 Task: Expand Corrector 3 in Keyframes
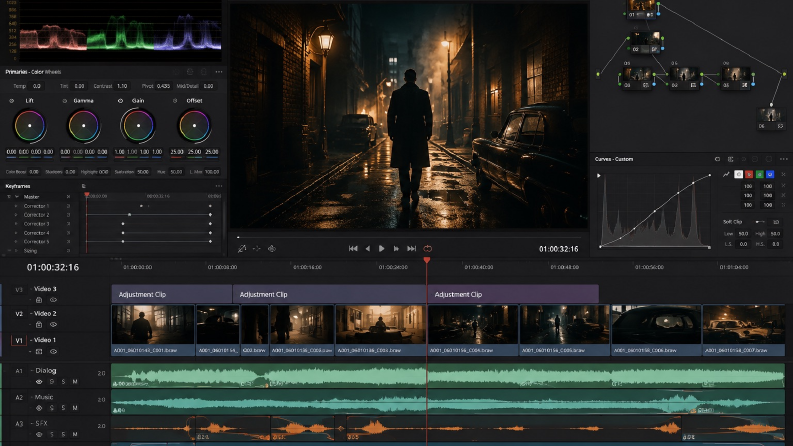point(16,224)
